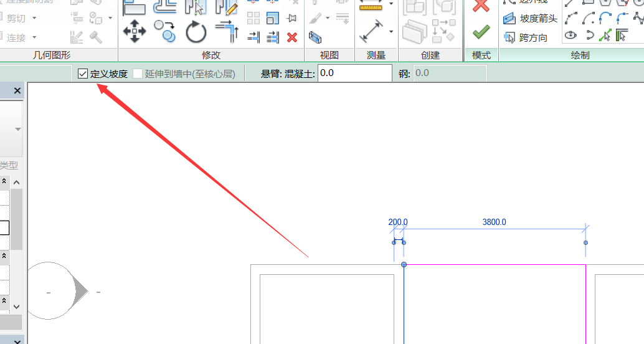The height and width of the screenshot is (344, 644).
Task: Click the 几何图形 panel title
Action: click(x=52, y=55)
